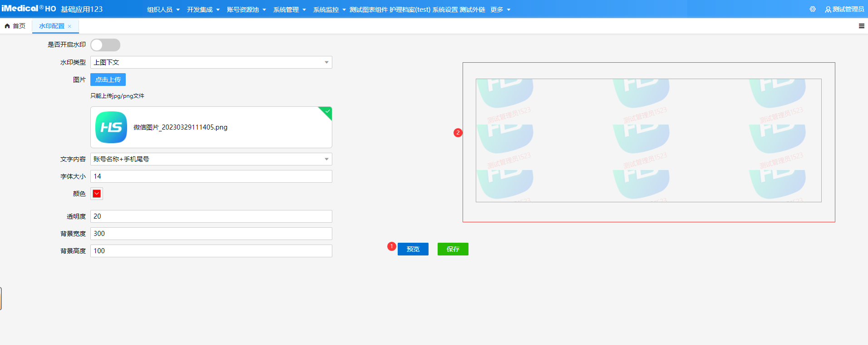Click the 基础应用123 title text
Image resolution: width=868 pixels, height=345 pixels.
point(82,9)
